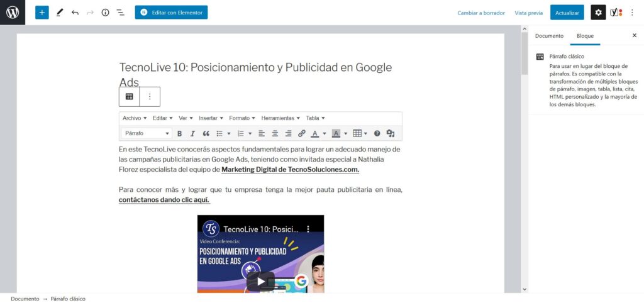Click the WordPress logo icon

[13, 13]
